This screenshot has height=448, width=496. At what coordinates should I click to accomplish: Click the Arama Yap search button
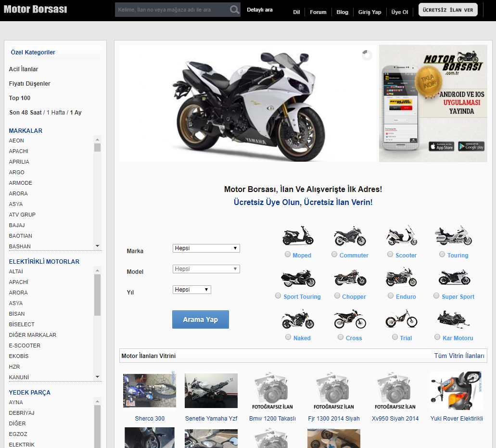pos(201,320)
